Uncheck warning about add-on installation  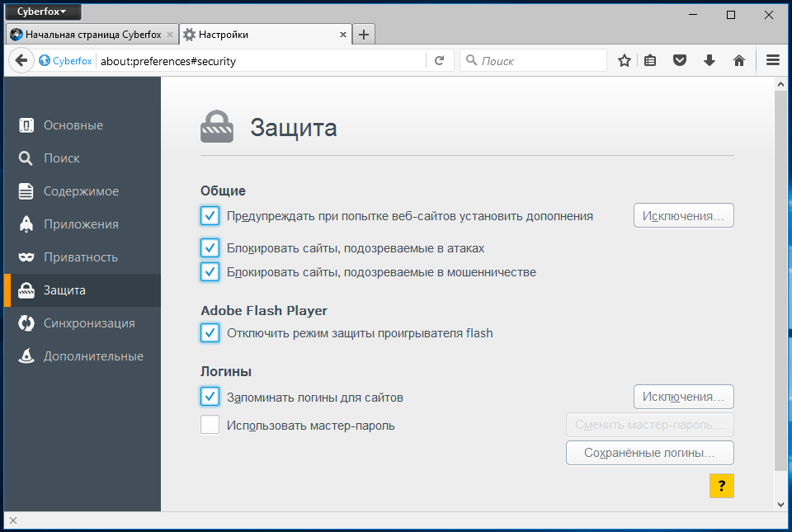tap(210, 215)
